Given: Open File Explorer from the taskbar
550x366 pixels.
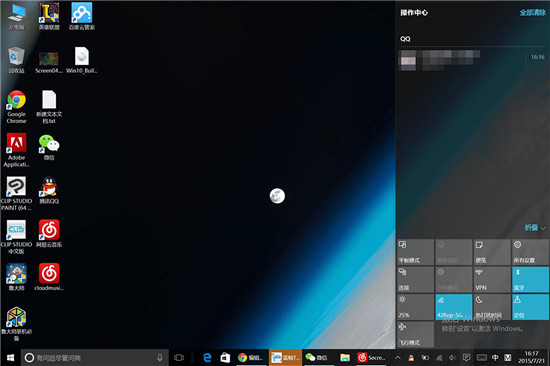Looking at the screenshot, I should 345,358.
